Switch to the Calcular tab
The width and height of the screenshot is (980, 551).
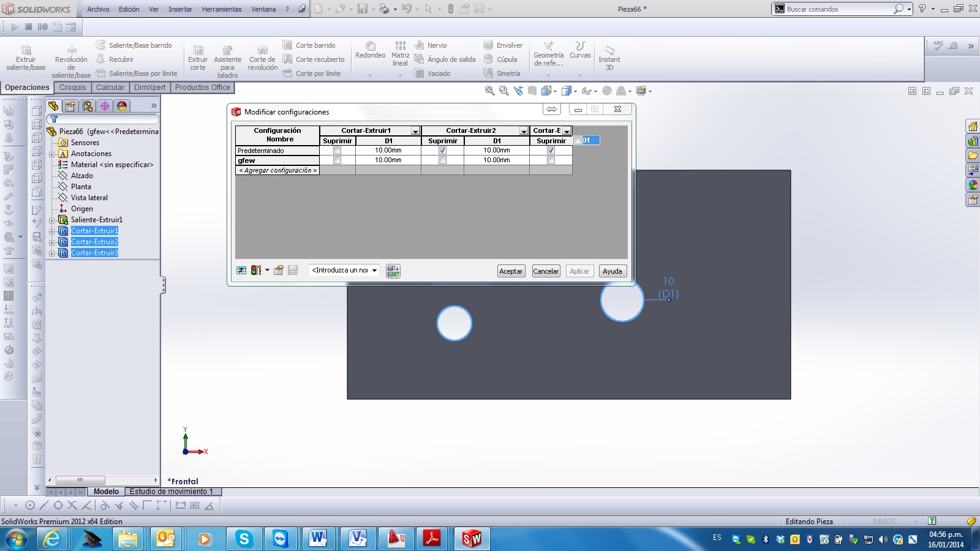pos(110,88)
